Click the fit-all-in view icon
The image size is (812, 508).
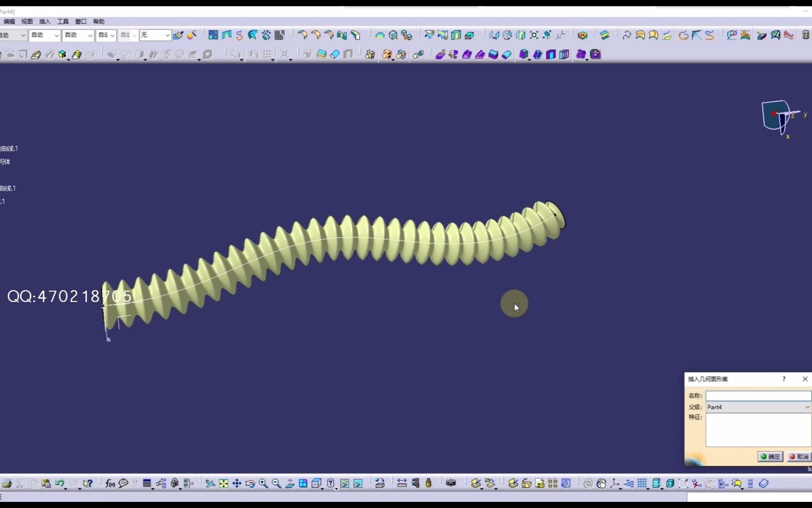(x=224, y=484)
